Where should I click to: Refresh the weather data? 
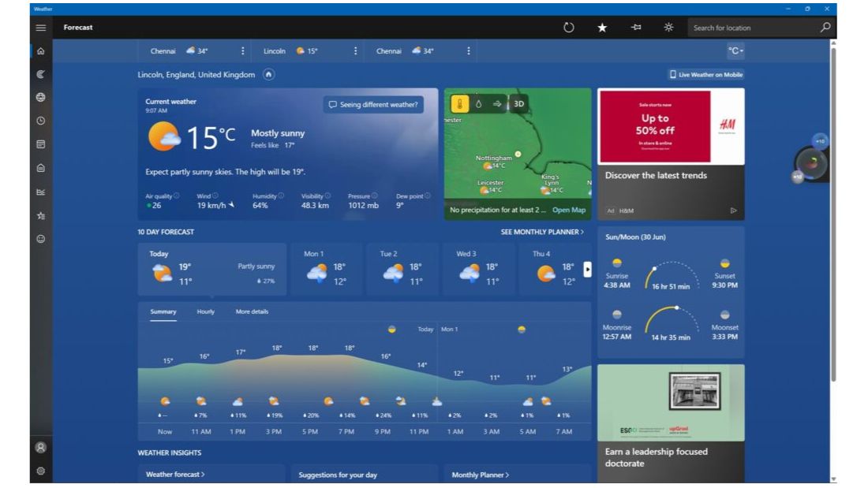point(568,26)
